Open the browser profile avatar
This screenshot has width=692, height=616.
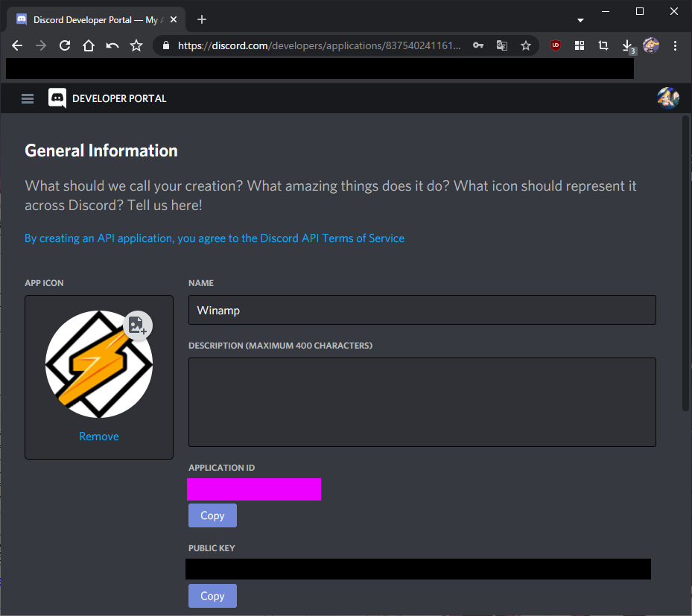(651, 45)
